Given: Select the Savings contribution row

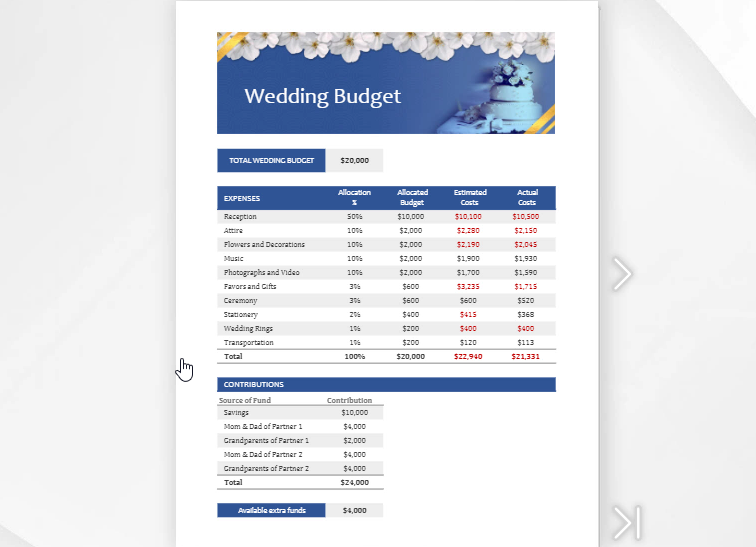Looking at the screenshot, I should (237, 412).
